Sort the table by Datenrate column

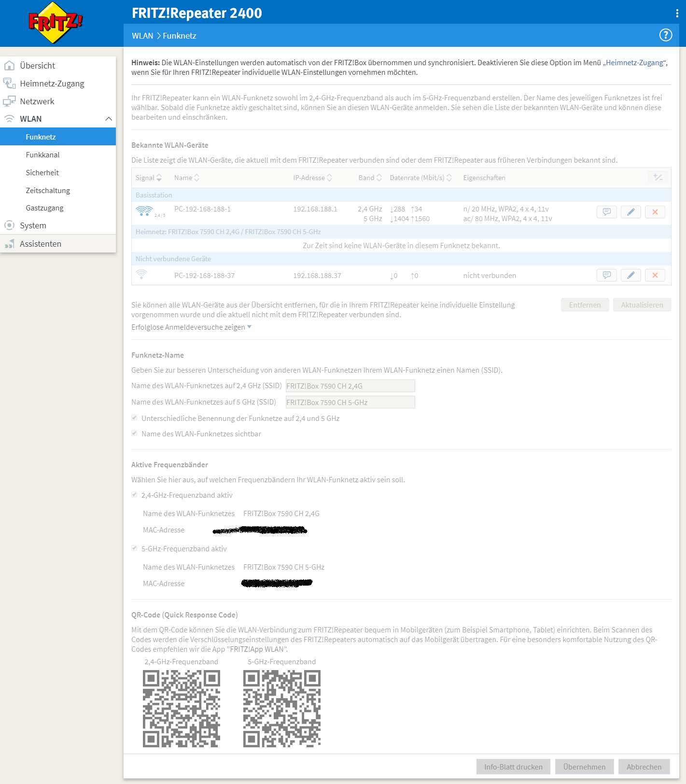[421, 178]
